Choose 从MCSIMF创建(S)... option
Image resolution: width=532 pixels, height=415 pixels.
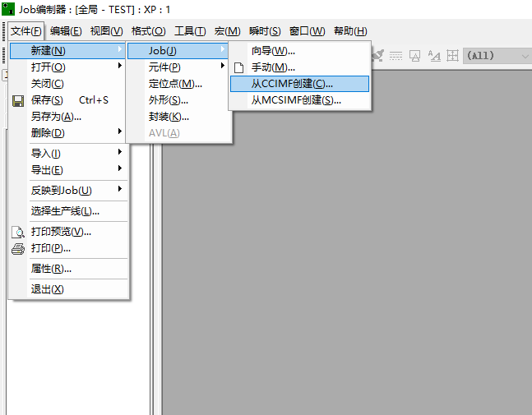296,100
